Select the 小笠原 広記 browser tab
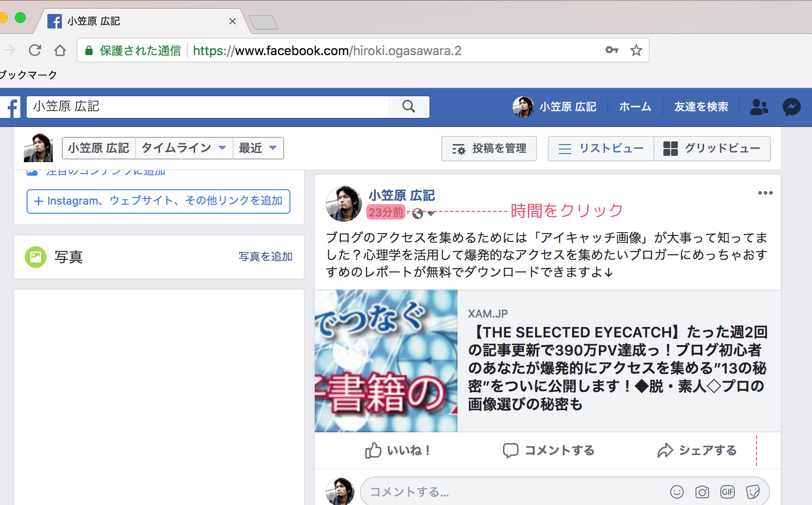Image resolution: width=812 pixels, height=505 pixels. click(x=142, y=21)
